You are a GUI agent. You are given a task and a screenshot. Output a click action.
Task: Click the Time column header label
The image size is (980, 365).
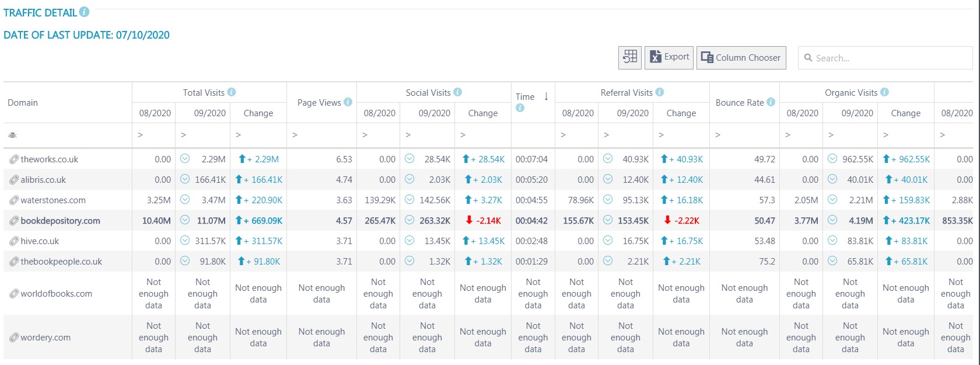click(x=525, y=97)
